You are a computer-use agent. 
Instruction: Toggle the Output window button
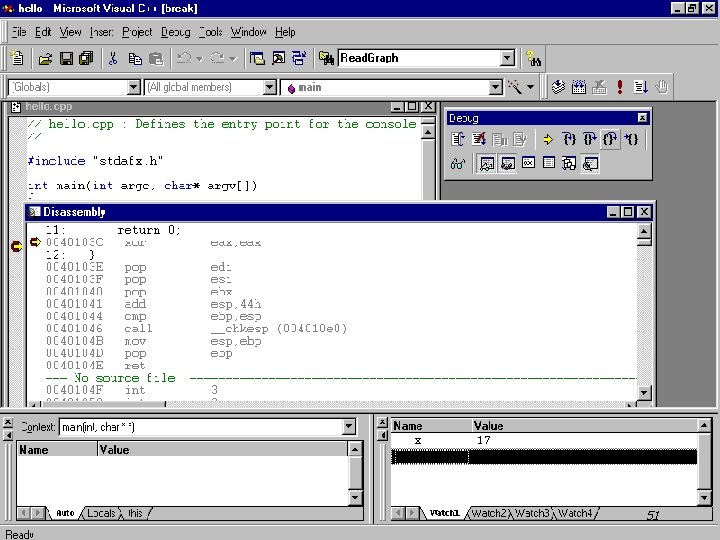tap(278, 58)
